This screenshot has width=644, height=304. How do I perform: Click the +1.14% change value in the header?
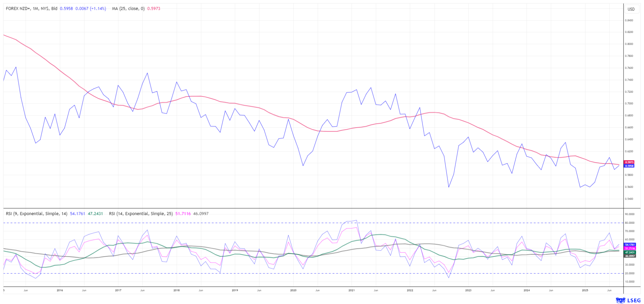point(98,9)
